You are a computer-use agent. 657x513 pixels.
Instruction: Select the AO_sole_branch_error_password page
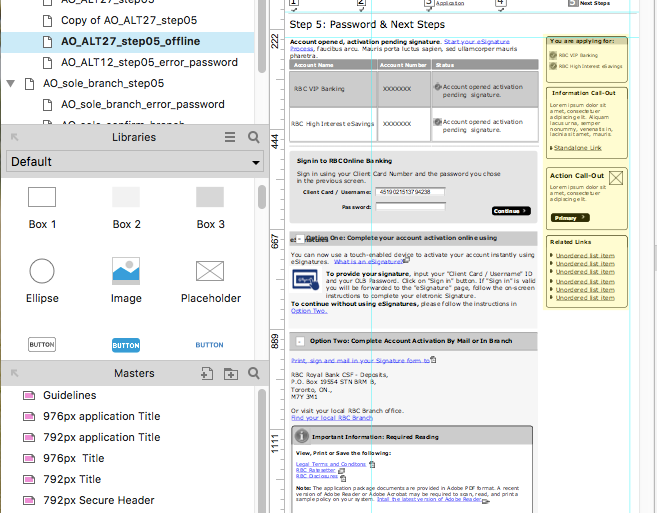coord(142,104)
